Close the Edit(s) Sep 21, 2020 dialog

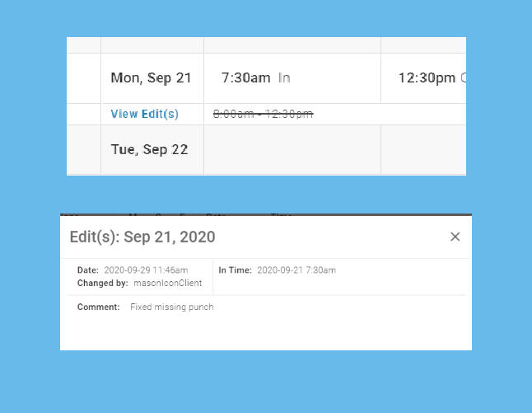[x=455, y=237]
